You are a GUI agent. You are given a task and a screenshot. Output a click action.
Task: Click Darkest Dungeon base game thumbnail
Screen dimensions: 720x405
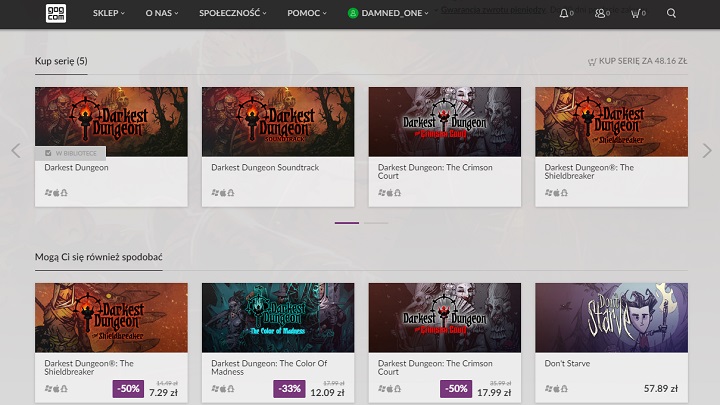coord(111,122)
